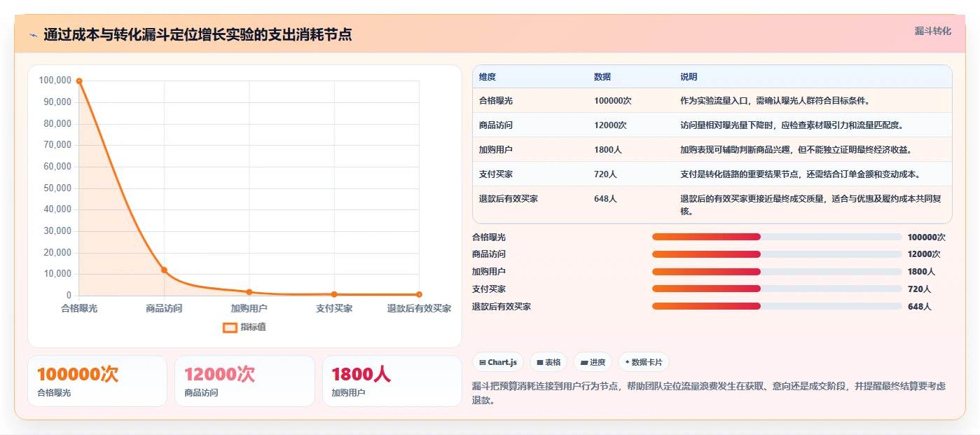This screenshot has height=435, width=980.
Task: Click the 加购用户 progress bar
Action: pos(777,272)
